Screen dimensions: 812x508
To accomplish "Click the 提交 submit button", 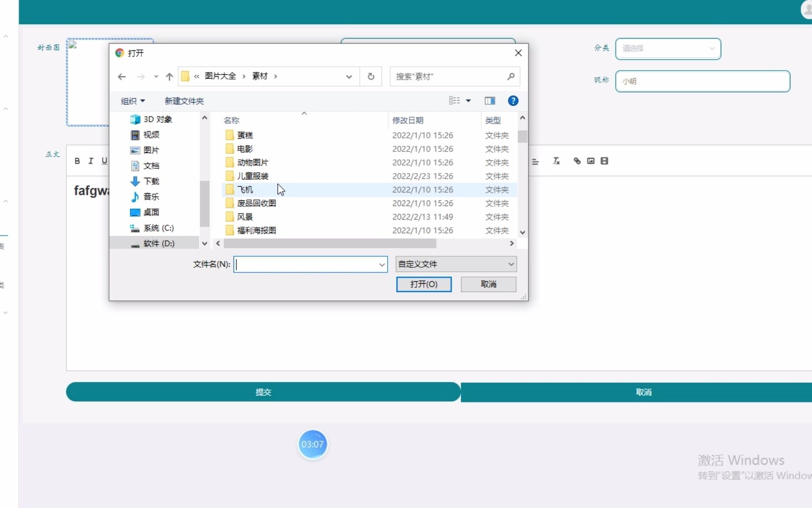I will tap(263, 392).
